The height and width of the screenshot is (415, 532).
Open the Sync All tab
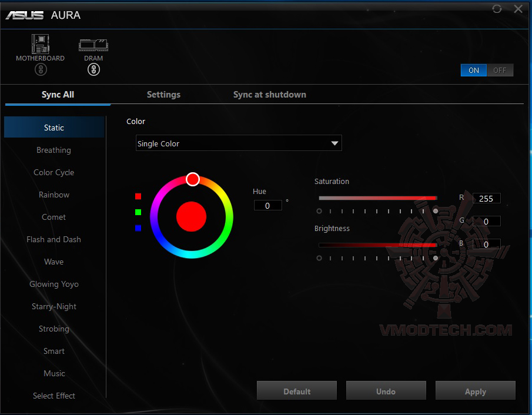click(57, 94)
